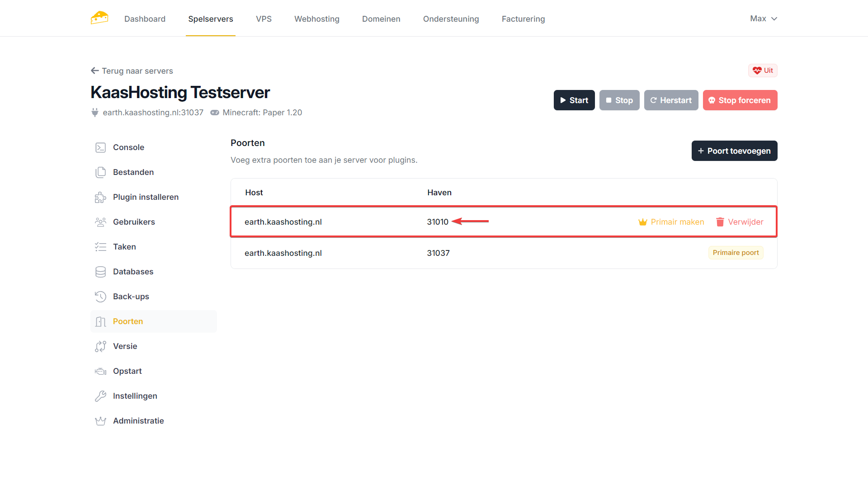Open Bestanden files icon
Screen dimensions: 868x490
point(100,172)
